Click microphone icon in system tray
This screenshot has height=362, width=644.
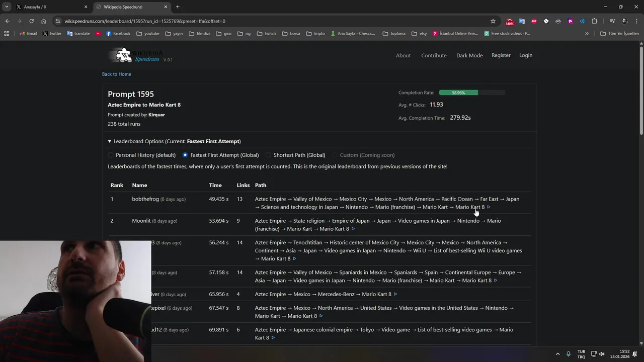569,354
